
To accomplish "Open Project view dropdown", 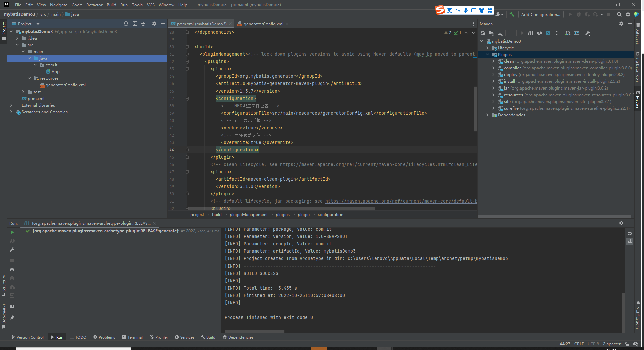I will pos(38,24).
